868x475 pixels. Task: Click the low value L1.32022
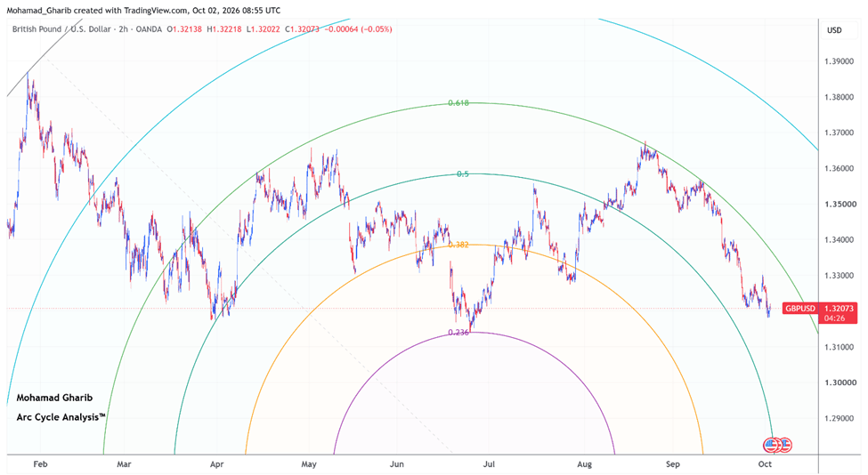click(x=263, y=28)
